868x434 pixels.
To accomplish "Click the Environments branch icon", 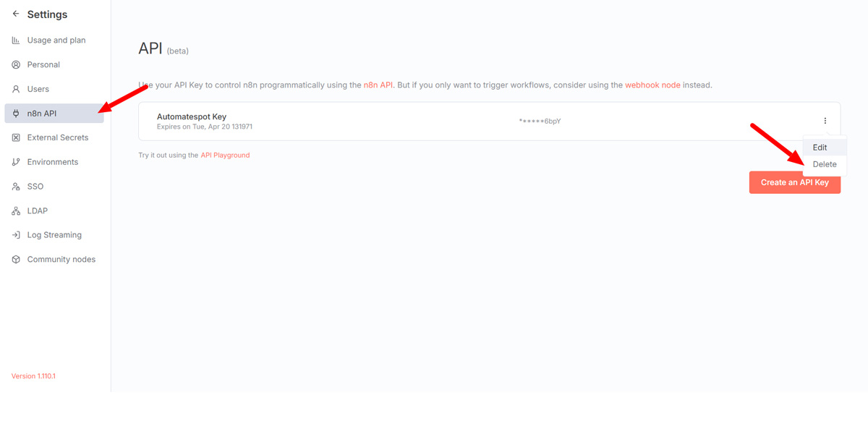I will click(x=16, y=162).
